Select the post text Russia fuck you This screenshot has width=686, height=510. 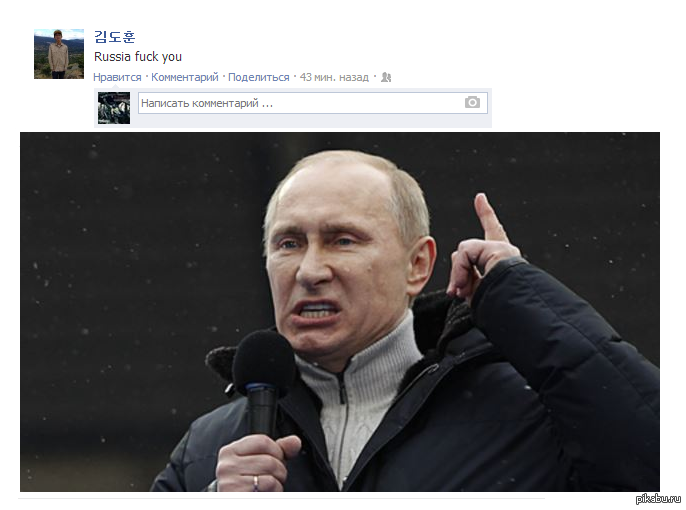138,57
